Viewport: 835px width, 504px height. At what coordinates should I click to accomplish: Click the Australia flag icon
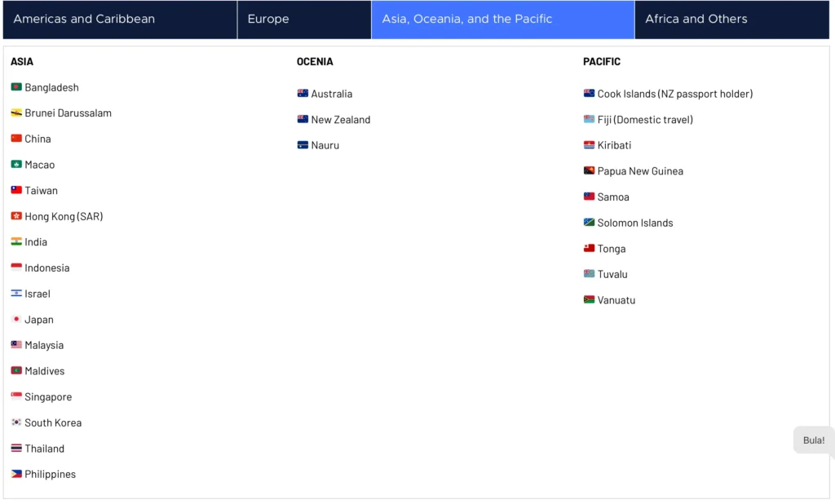point(303,93)
